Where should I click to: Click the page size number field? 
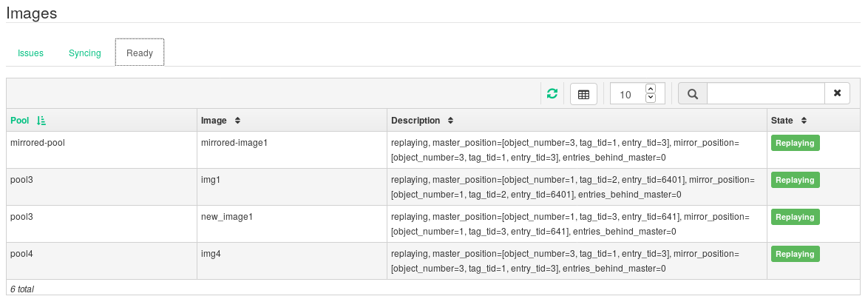coord(627,95)
